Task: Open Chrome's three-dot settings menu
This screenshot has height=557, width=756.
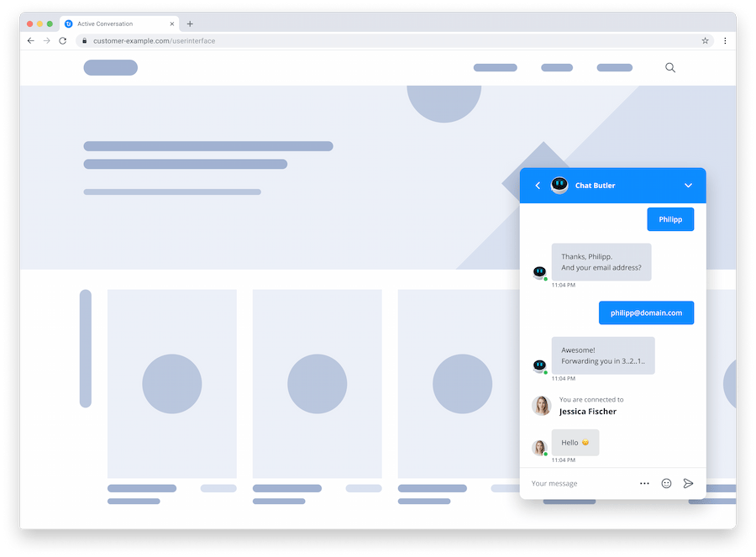Action: click(725, 39)
